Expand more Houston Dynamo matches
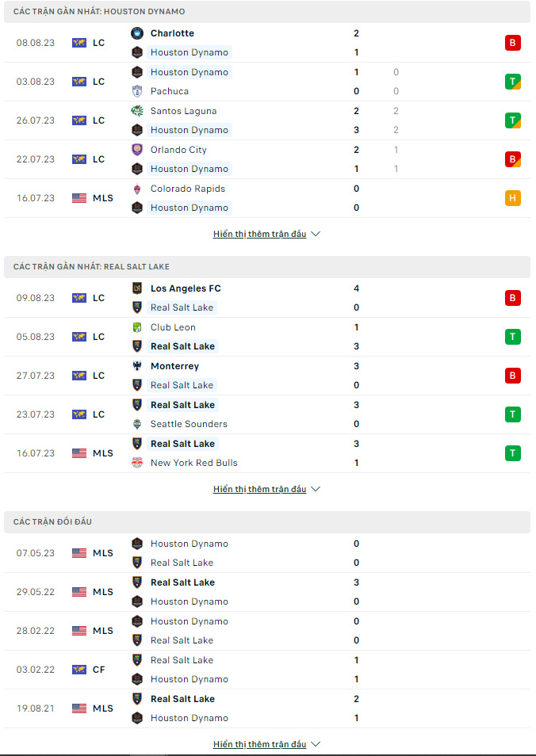This screenshot has height=756, width=536. pyautogui.click(x=266, y=234)
